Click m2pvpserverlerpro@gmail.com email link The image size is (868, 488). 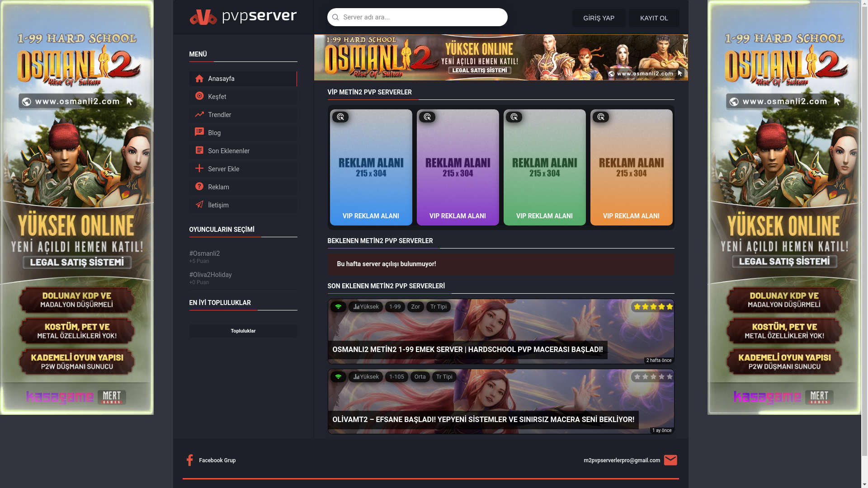(x=622, y=460)
